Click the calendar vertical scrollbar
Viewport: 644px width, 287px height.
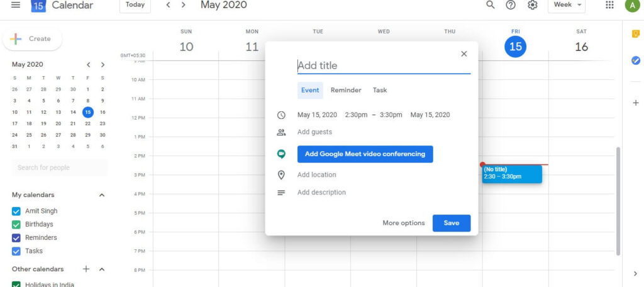[618, 201]
